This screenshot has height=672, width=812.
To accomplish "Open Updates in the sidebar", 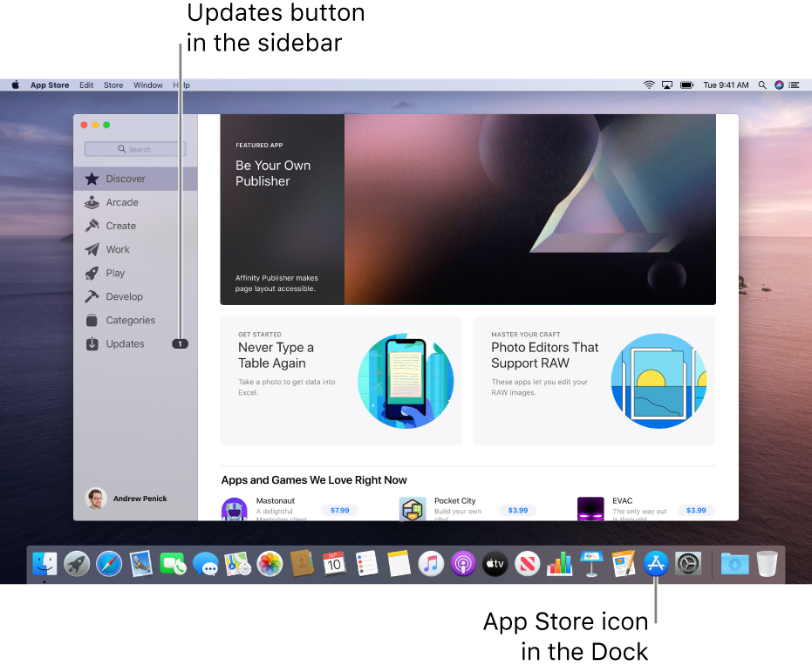I will pyautogui.click(x=135, y=344).
